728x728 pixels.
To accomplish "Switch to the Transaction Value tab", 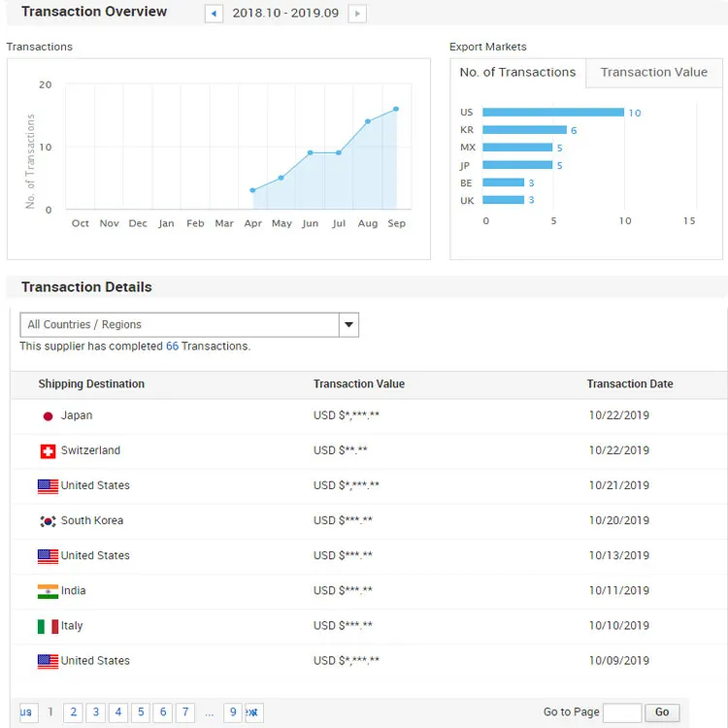I will 653,73.
